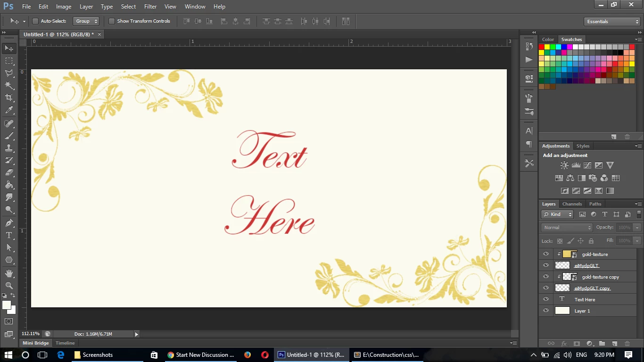
Task: Click the foreground color swatch
Action: (7, 305)
